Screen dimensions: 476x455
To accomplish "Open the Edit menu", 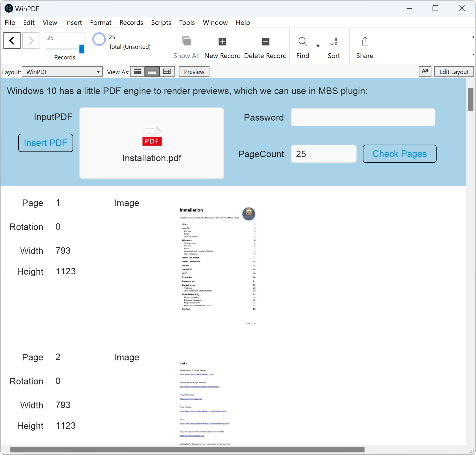I will [29, 23].
